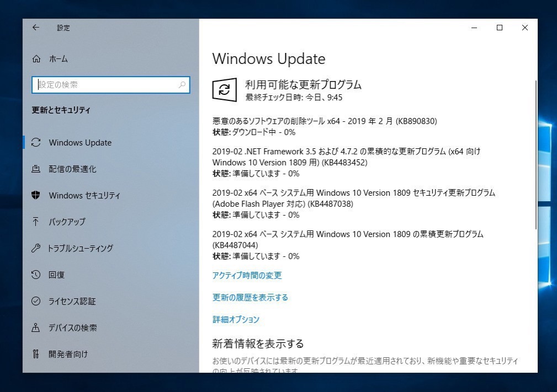Minimize the Settings window
557x392 pixels.
pos(474,28)
